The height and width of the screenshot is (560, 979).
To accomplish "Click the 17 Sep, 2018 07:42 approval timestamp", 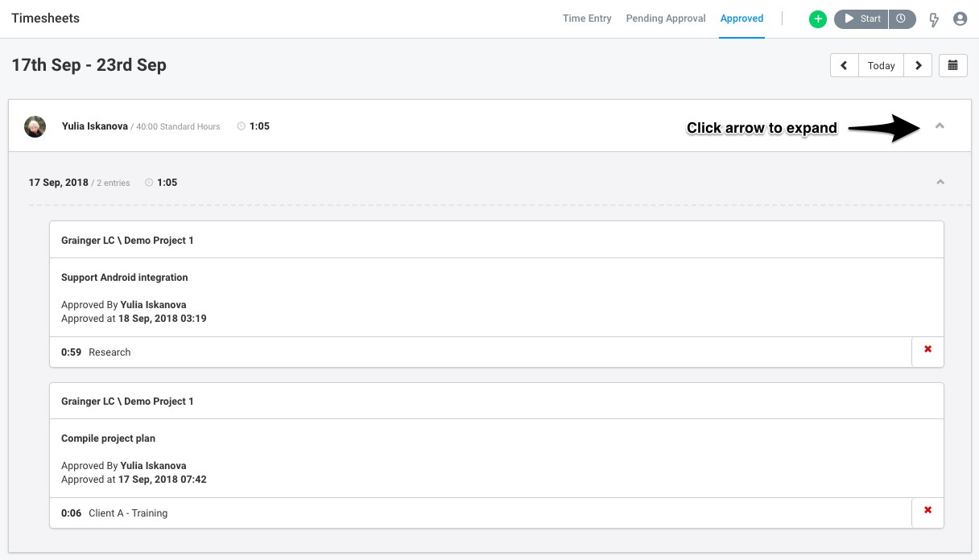I will (163, 480).
